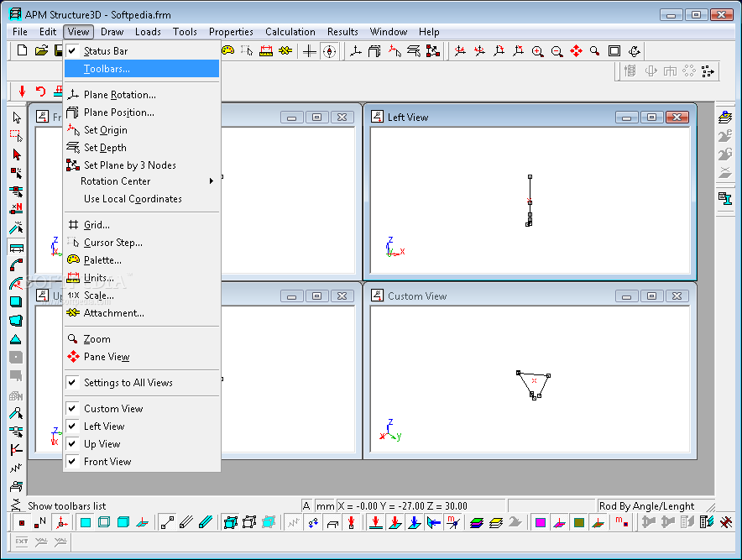Click the magenta square icon in bottom toolbar

(x=541, y=522)
